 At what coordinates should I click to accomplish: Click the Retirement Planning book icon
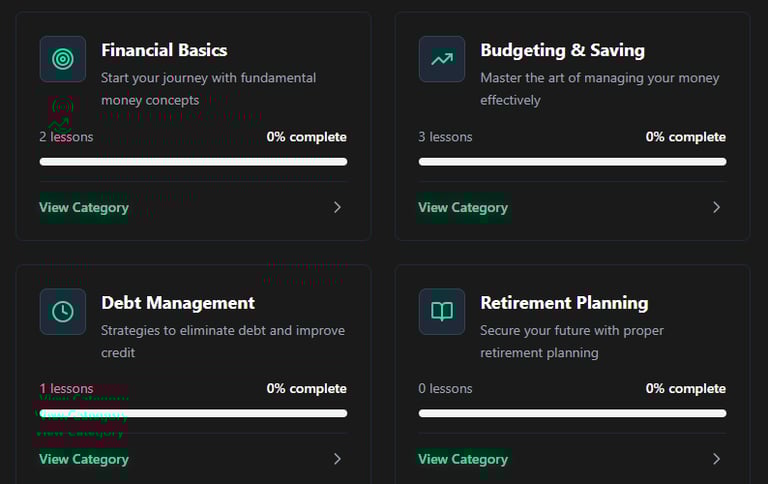point(441,311)
